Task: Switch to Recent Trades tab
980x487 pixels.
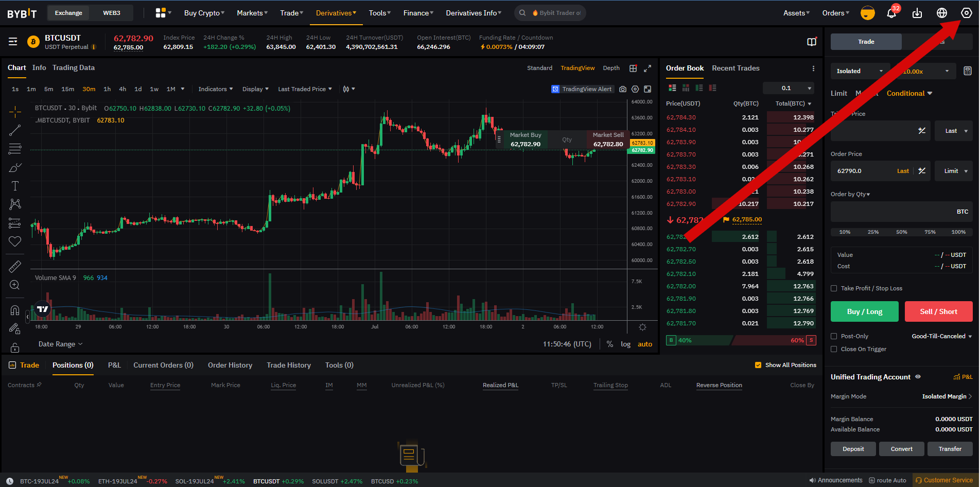Action: tap(736, 68)
